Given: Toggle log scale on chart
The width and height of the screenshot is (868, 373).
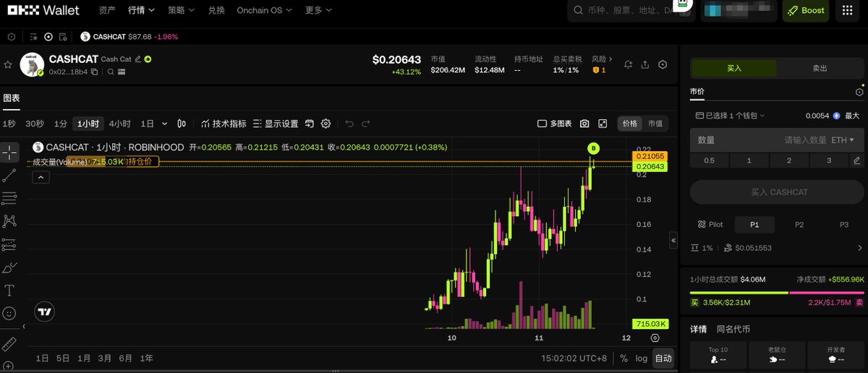Looking at the screenshot, I should [x=642, y=358].
